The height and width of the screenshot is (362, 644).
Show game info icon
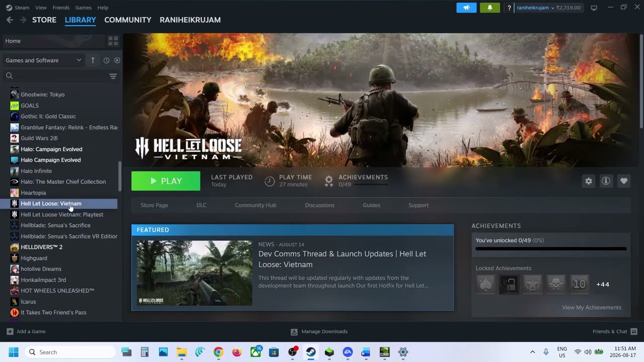[606, 181]
